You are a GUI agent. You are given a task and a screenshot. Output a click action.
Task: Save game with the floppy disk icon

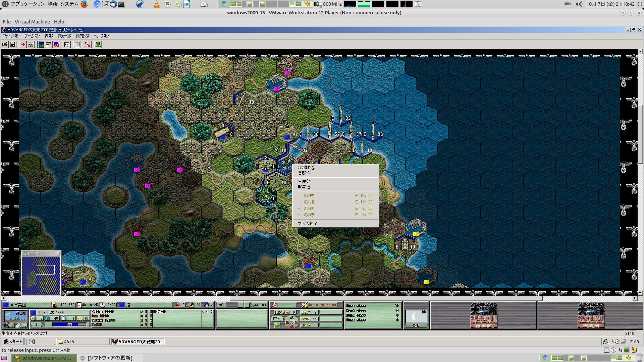[13, 45]
